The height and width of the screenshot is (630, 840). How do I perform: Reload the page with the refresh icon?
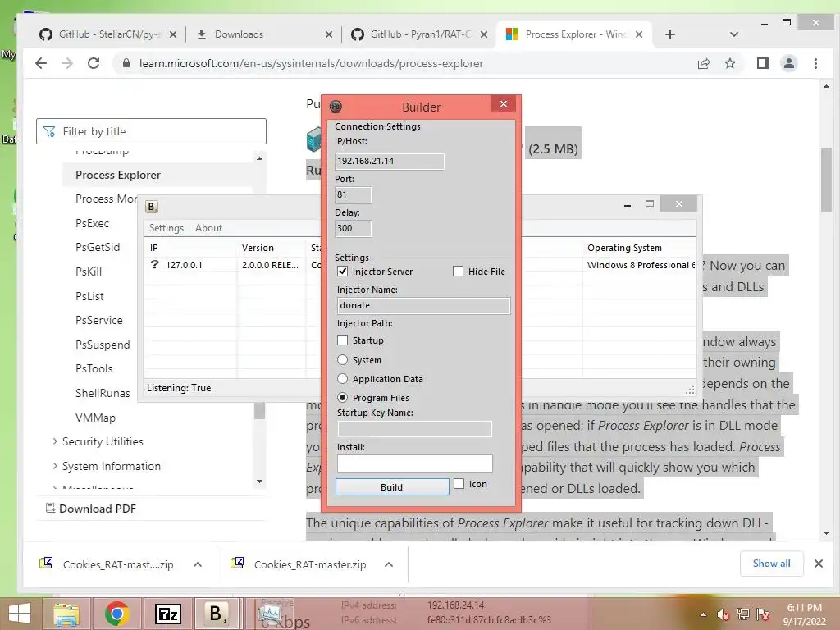click(94, 63)
